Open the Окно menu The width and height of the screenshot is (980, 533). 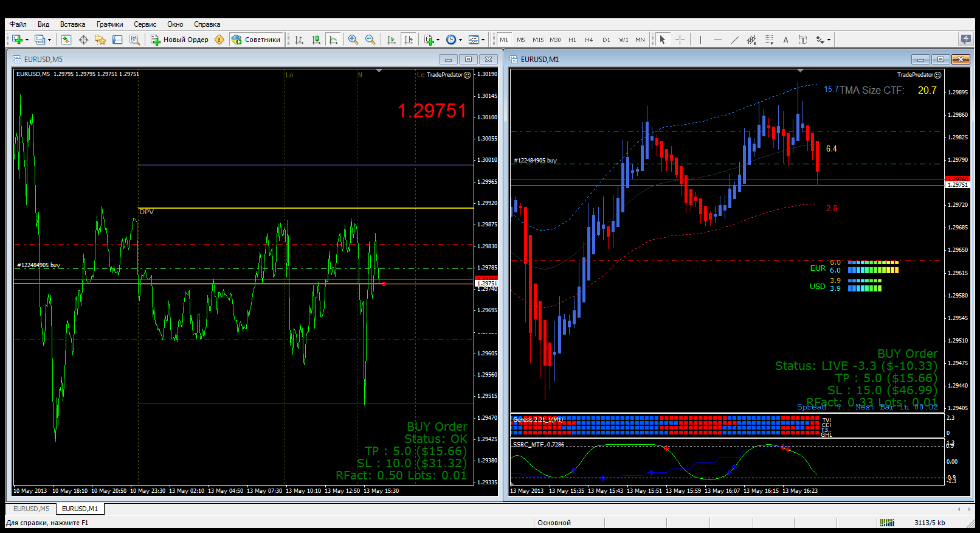[175, 24]
